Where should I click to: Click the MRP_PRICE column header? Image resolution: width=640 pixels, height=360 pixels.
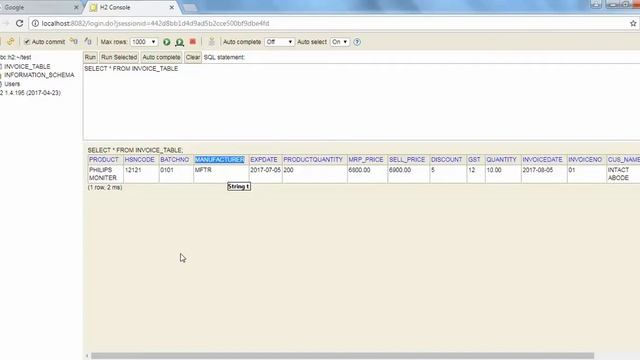click(x=366, y=160)
